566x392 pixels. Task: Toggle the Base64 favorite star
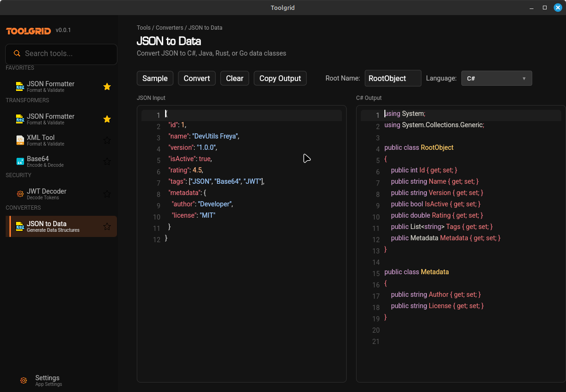107,161
